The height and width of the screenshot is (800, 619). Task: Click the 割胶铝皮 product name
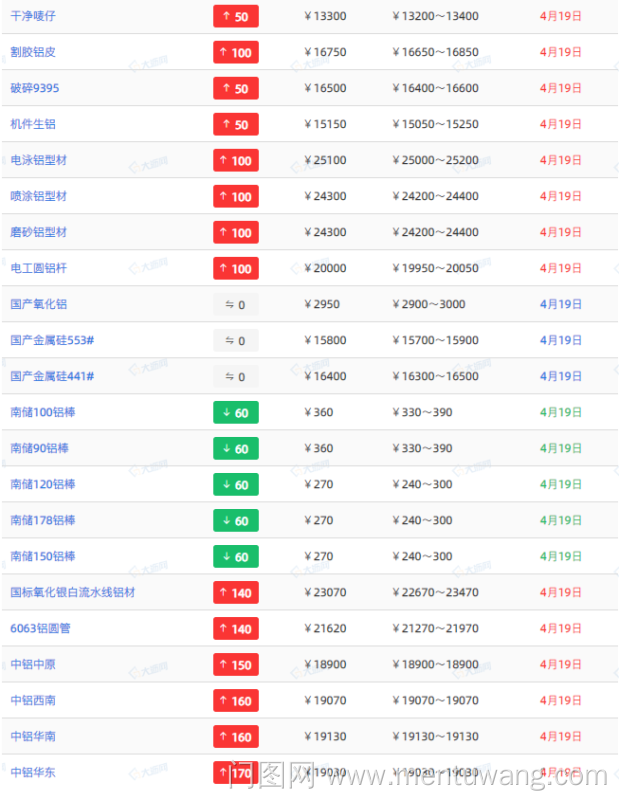pyautogui.click(x=33, y=52)
